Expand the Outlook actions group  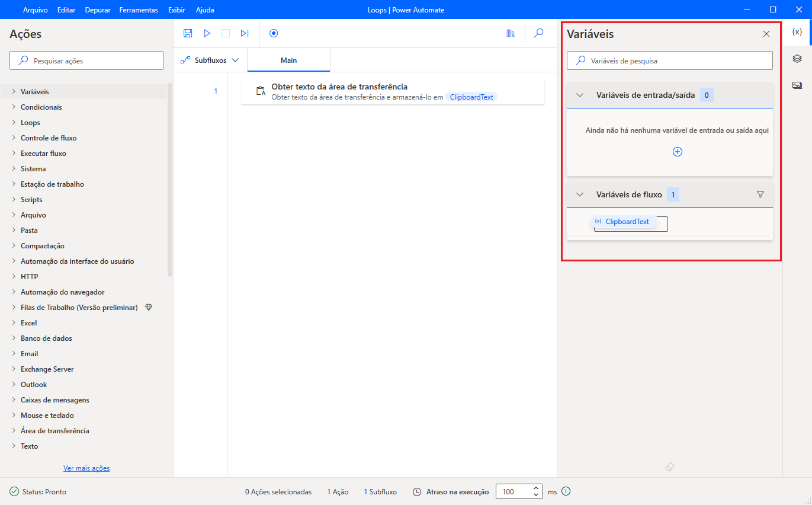[x=14, y=385]
